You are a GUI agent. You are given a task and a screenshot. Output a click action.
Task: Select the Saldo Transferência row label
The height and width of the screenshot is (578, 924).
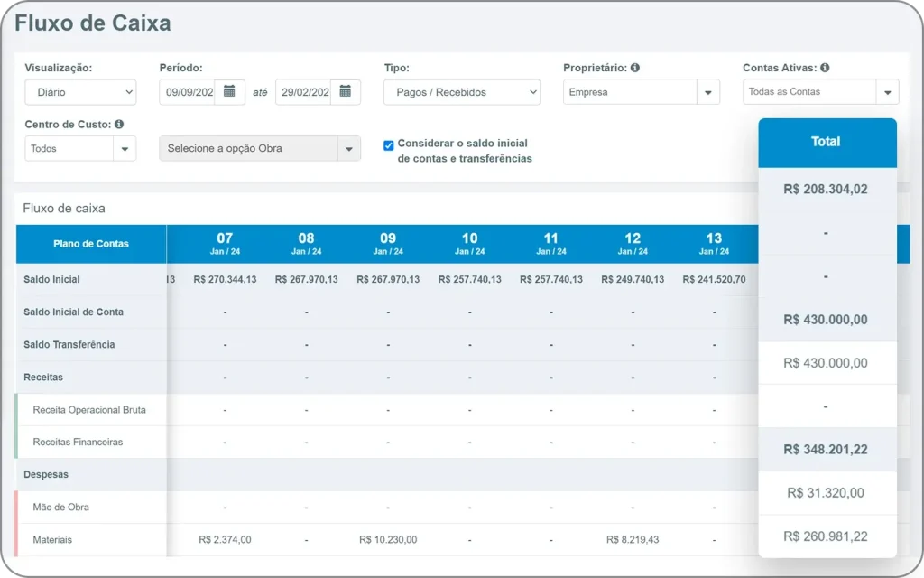click(69, 344)
